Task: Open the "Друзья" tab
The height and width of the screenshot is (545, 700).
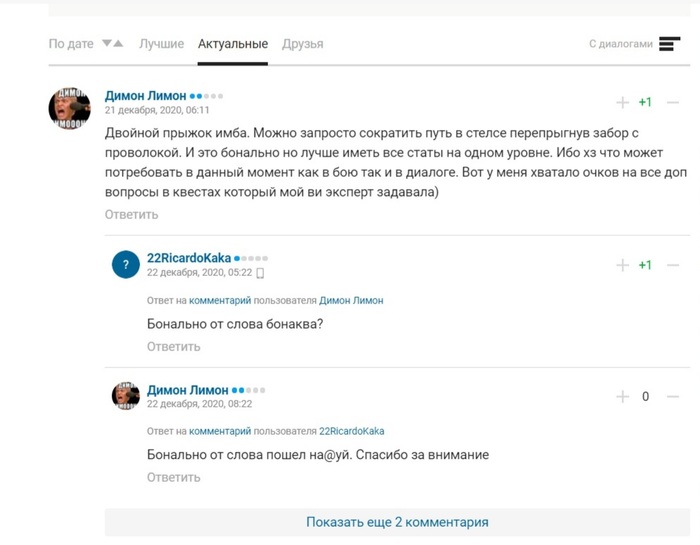Action: pos(302,44)
